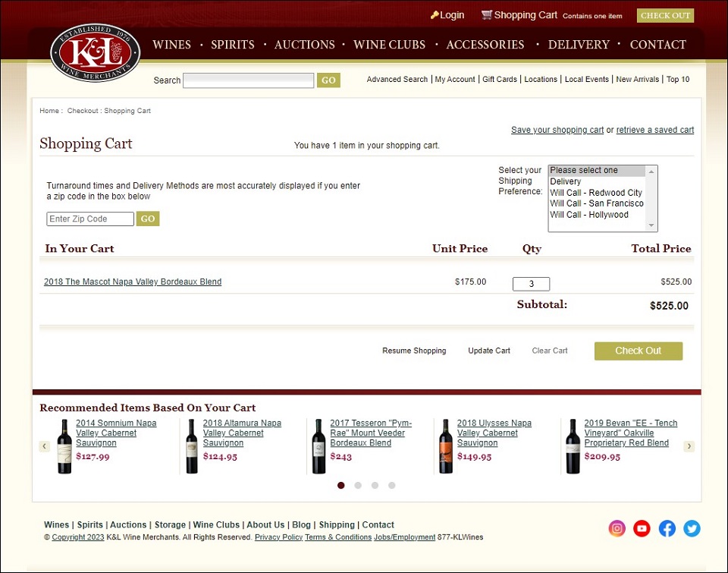Open the Wine Clubs menu
The width and height of the screenshot is (728, 573).
pyautogui.click(x=389, y=45)
